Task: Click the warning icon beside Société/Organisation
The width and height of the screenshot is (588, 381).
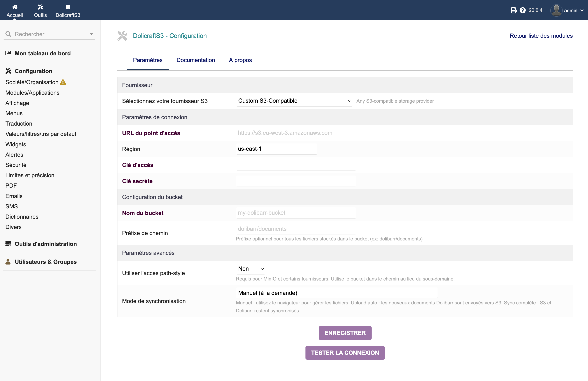Action: pos(63,82)
